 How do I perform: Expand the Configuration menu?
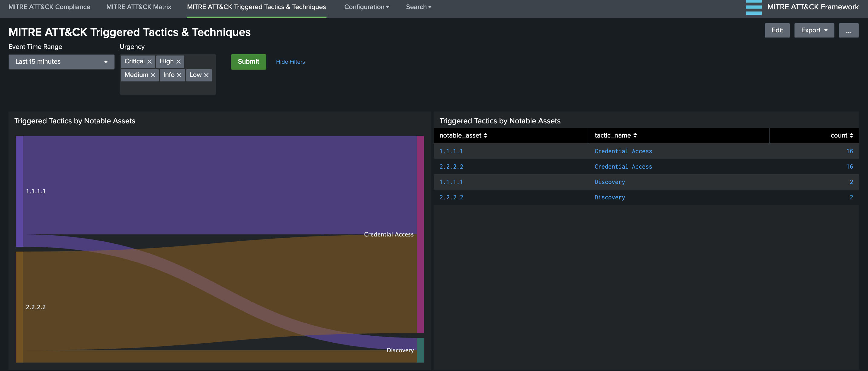[x=366, y=7]
